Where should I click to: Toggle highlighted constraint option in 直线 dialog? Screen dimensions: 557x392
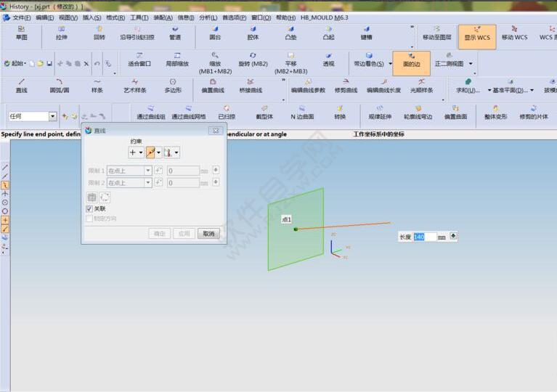coord(150,152)
